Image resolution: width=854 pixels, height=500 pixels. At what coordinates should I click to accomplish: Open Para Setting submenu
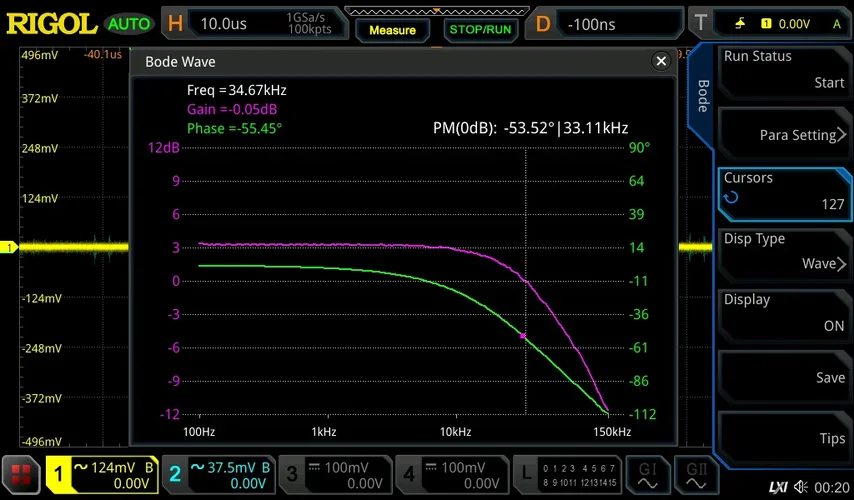coord(784,134)
